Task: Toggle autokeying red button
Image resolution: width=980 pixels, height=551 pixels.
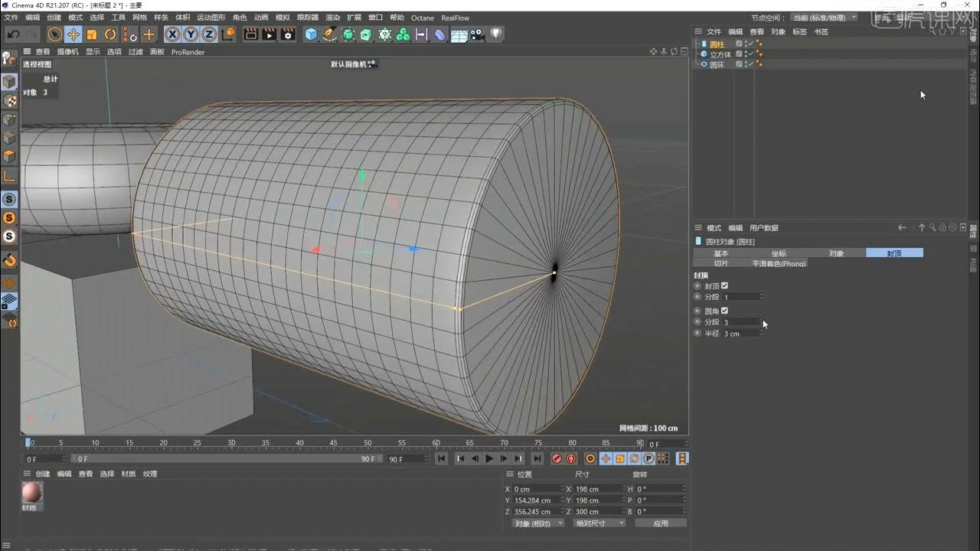Action: coord(570,458)
